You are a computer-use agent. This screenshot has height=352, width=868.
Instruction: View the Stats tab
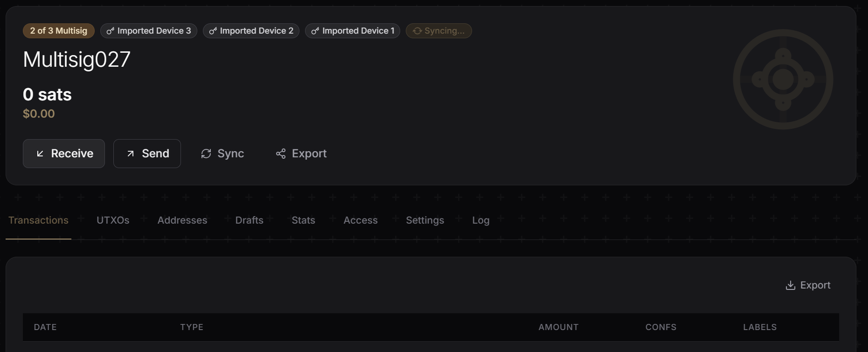[304, 220]
